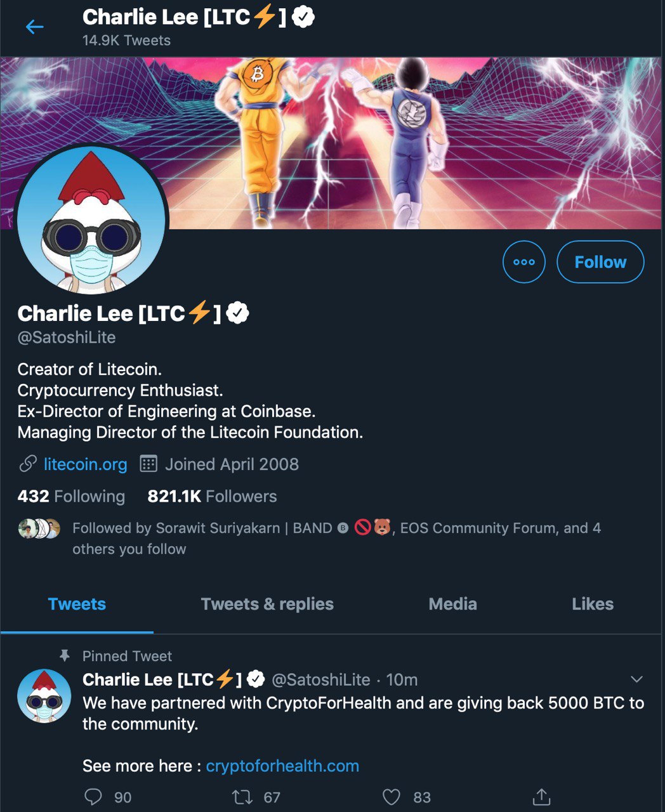The width and height of the screenshot is (665, 812).
Task: Open the large profile avatar picture
Action: pyautogui.click(x=91, y=221)
